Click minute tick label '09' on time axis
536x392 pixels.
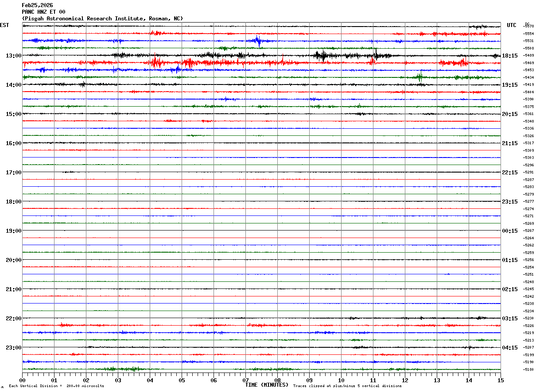310,380
